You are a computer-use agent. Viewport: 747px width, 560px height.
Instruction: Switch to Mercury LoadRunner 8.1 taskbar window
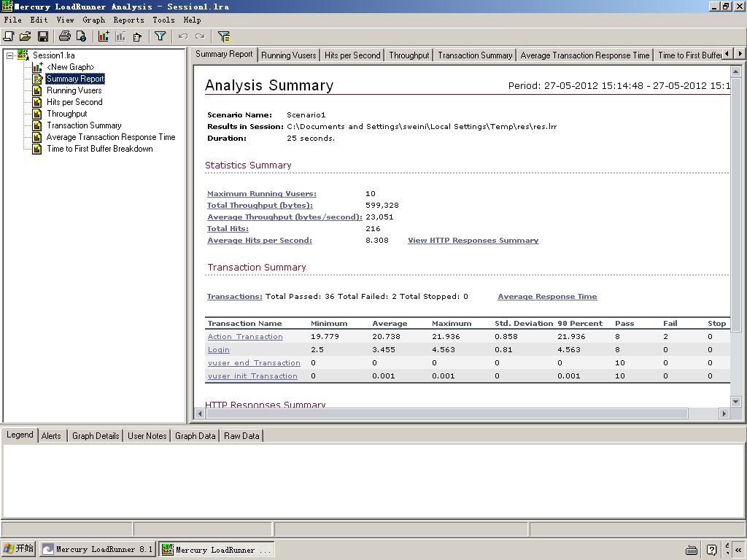(x=98, y=550)
